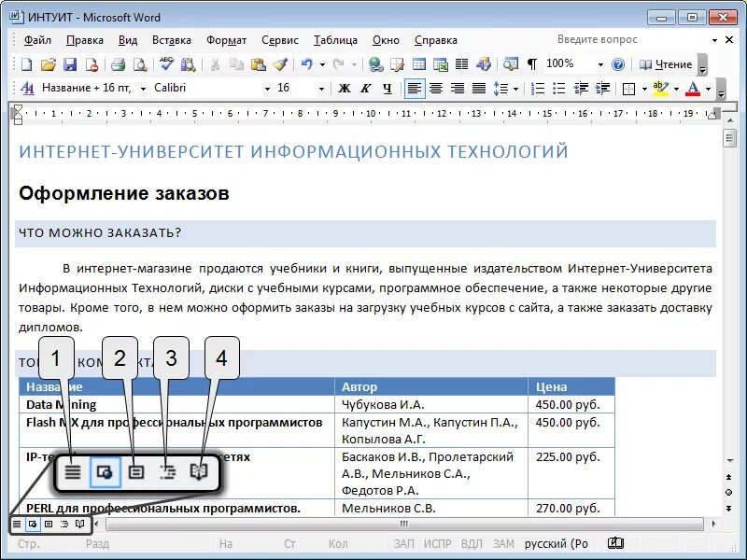Image resolution: width=747 pixels, height=560 pixels.
Task: Click the spelling status book icon
Action: point(615,543)
